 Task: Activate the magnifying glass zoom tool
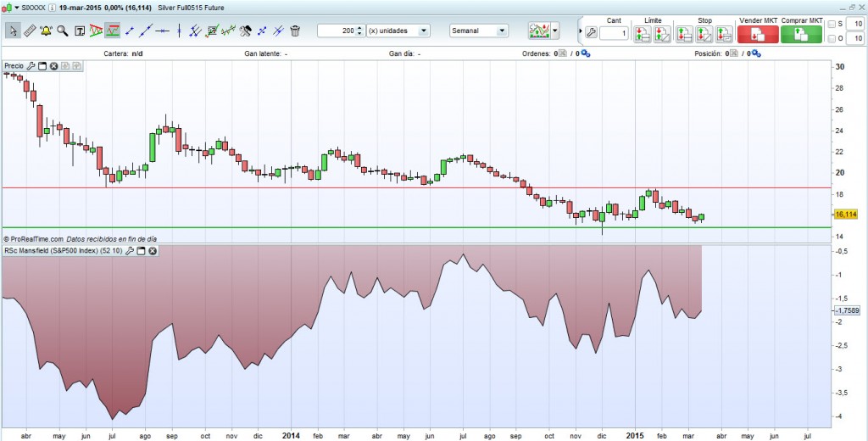[x=62, y=31]
